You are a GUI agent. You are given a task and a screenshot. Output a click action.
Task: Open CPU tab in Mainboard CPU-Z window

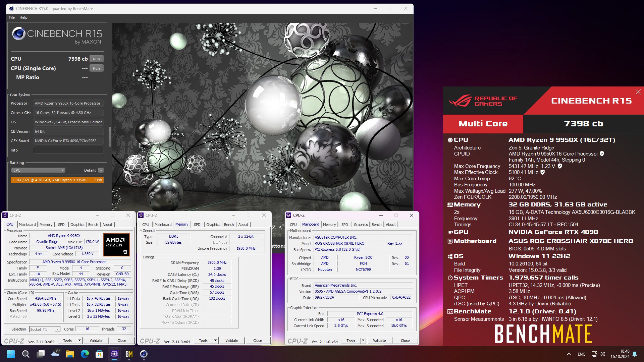(293, 225)
